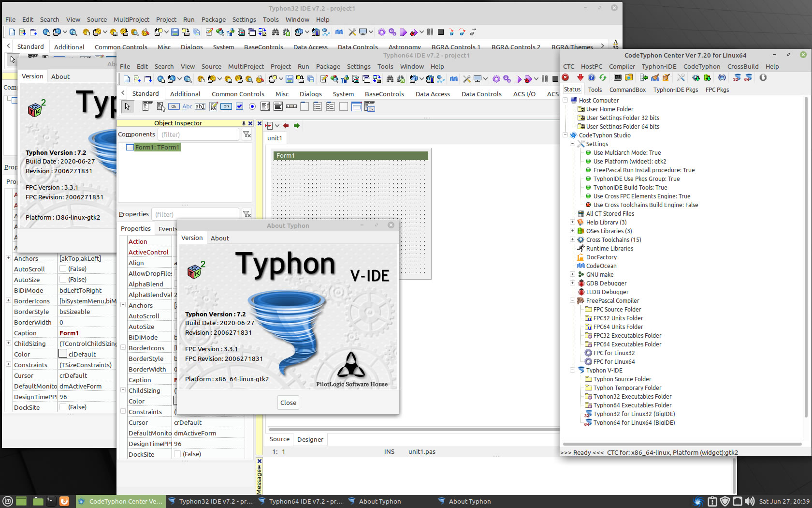Click green refresh icon in CodeTyphon Center
The width and height of the screenshot is (812, 508).
coord(603,77)
